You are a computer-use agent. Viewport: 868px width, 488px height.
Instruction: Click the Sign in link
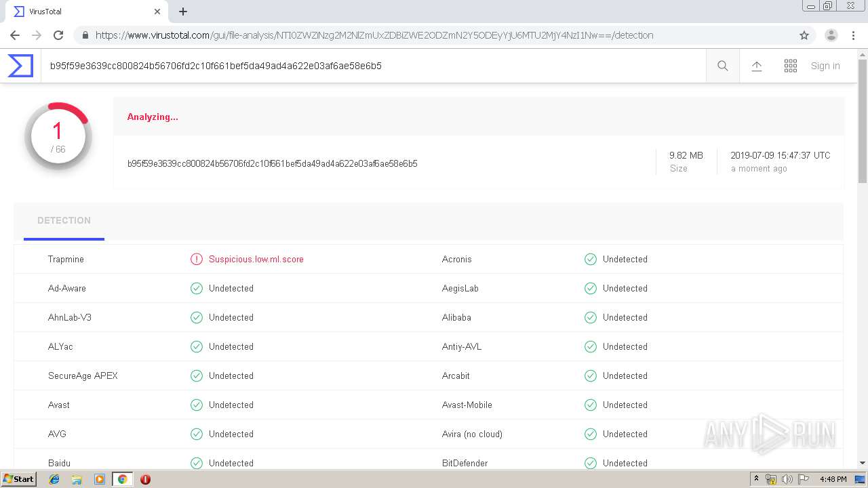825,66
